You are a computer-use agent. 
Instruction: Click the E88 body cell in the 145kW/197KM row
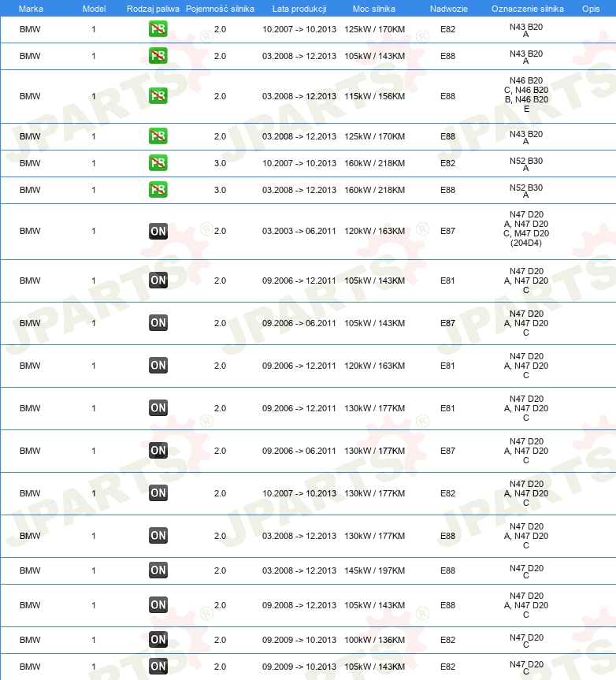[447, 570]
